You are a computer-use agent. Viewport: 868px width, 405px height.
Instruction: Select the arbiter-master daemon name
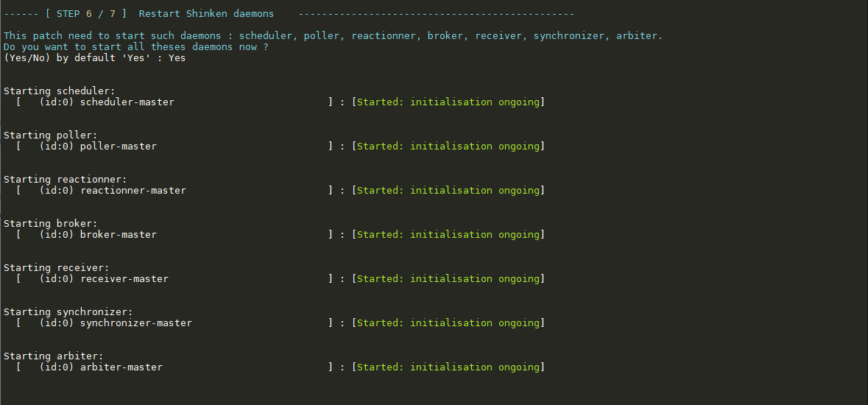pos(121,367)
